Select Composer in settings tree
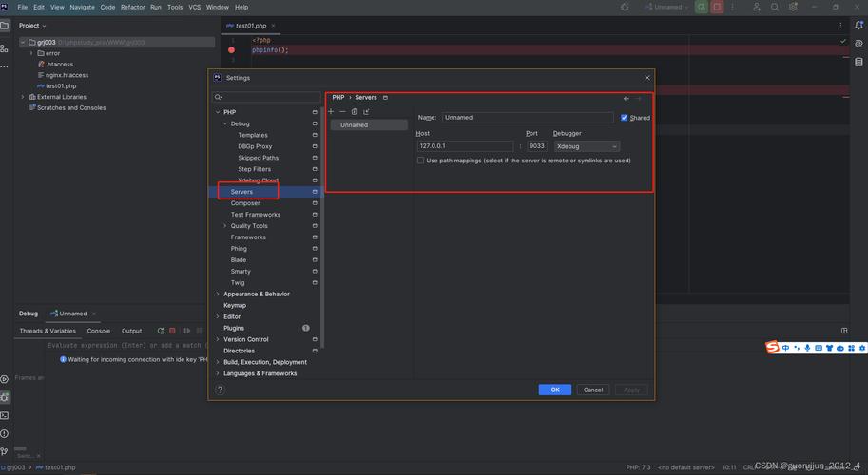The width and height of the screenshot is (868, 475). pyautogui.click(x=245, y=203)
